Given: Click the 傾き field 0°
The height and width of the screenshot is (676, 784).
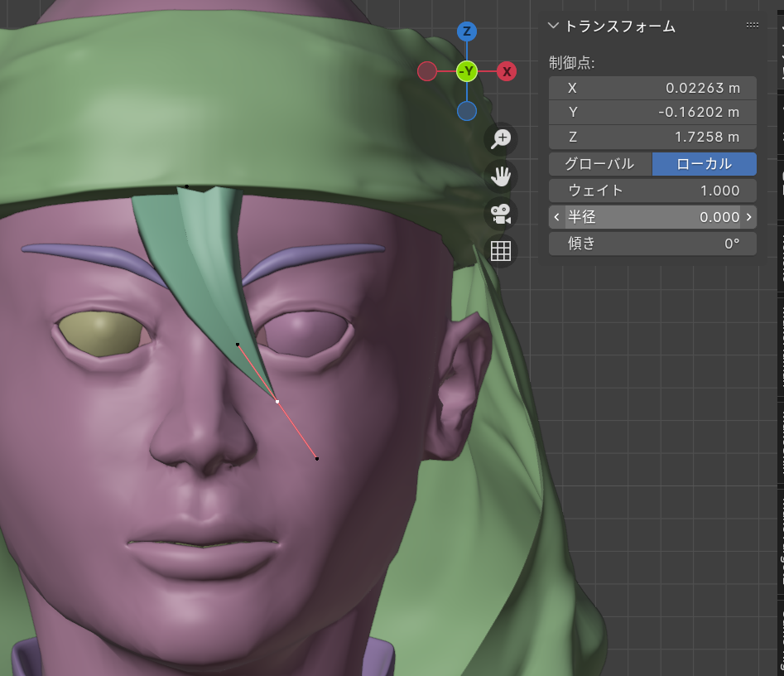Looking at the screenshot, I should (x=652, y=244).
